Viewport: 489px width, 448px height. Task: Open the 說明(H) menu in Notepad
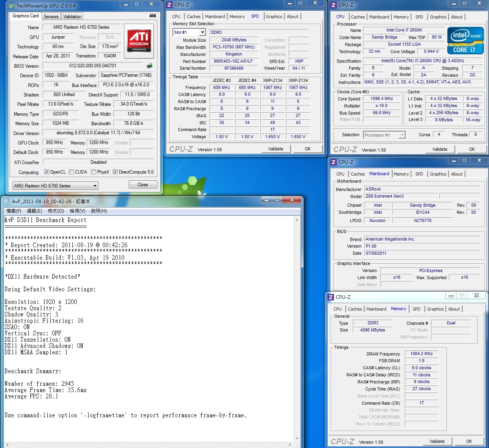99,211
